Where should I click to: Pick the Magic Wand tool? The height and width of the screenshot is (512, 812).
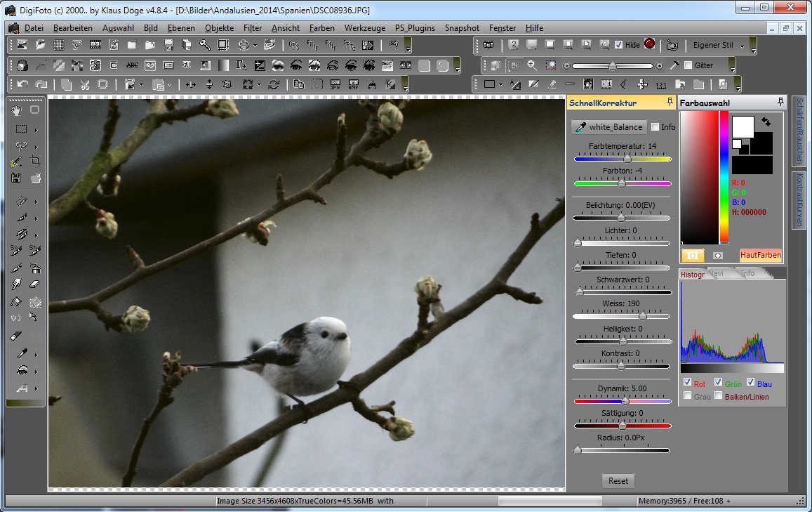coord(17,161)
